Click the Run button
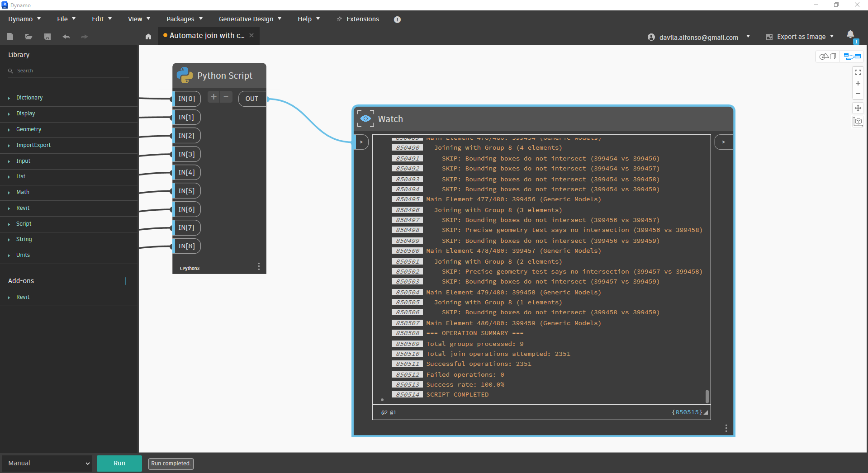The height and width of the screenshot is (473, 868). point(119,463)
